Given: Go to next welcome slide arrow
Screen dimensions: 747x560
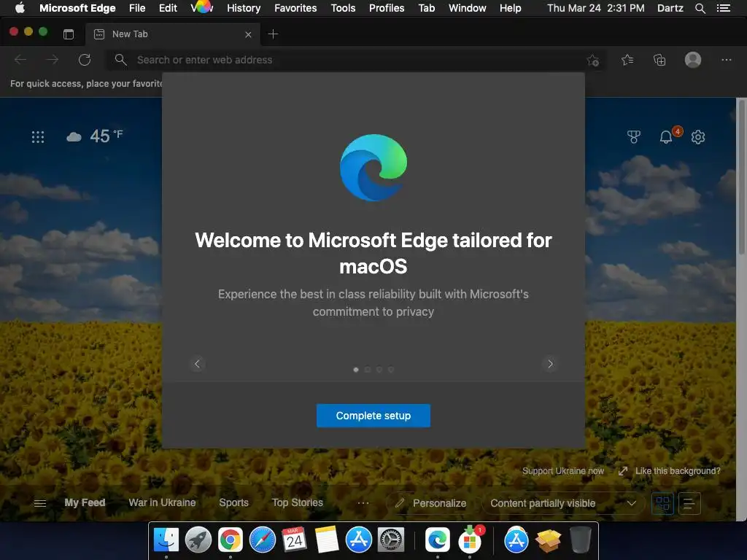Looking at the screenshot, I should [x=550, y=364].
